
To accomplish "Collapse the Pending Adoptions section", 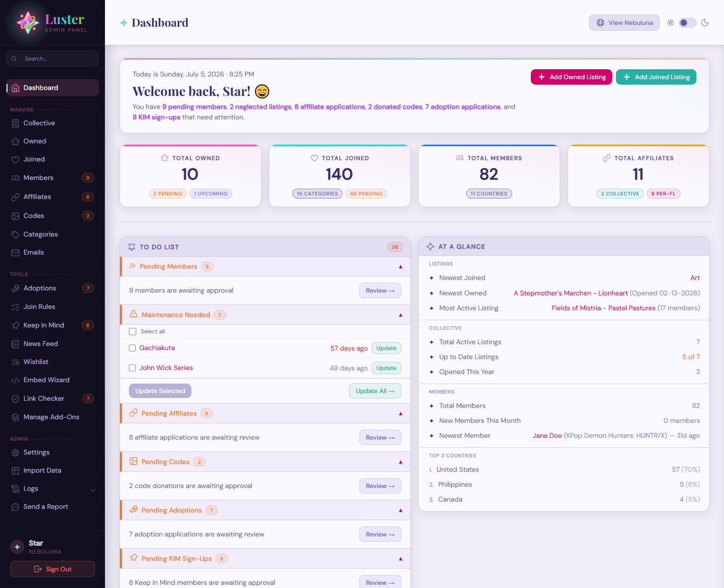I will (400, 510).
